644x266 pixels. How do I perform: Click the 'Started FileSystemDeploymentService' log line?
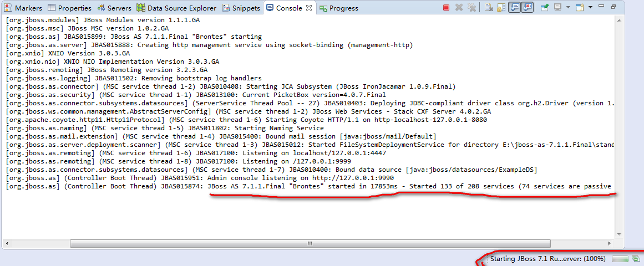pos(310,145)
